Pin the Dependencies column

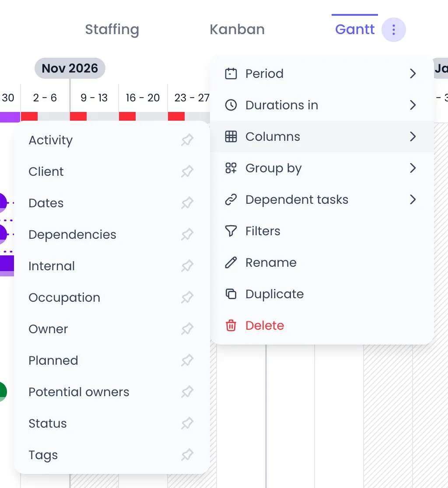pos(187,234)
